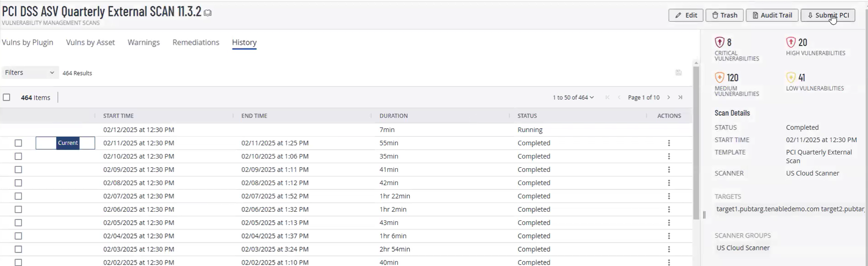Switch to Vulns by Plugin tab
This screenshot has width=868, height=266.
tap(27, 43)
